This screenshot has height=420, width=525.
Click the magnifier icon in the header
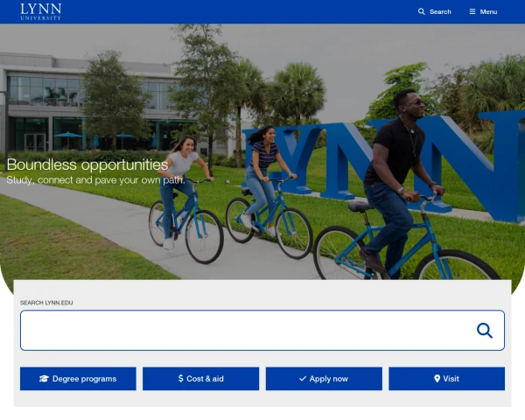coord(421,11)
